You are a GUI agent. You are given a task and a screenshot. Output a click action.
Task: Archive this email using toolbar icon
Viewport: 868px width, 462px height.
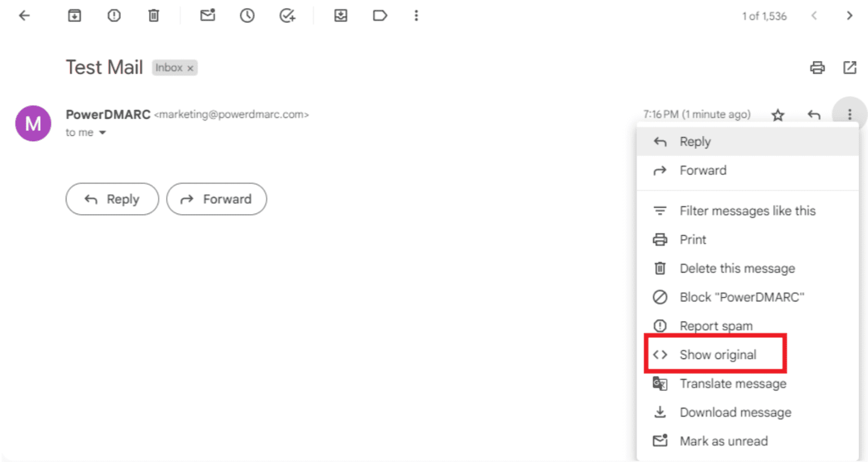click(75, 16)
